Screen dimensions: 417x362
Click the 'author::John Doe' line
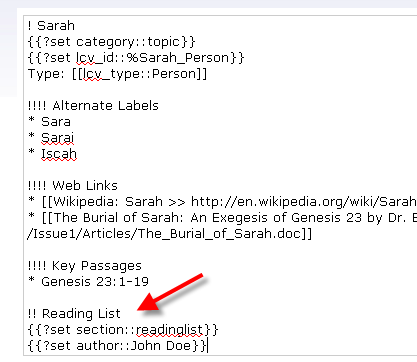pyautogui.click(x=118, y=346)
